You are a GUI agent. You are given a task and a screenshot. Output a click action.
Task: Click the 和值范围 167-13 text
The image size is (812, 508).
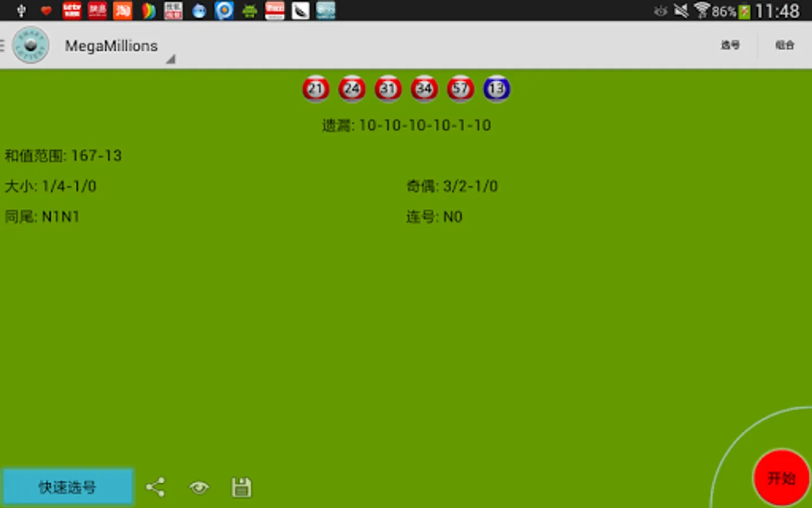pyautogui.click(x=63, y=156)
